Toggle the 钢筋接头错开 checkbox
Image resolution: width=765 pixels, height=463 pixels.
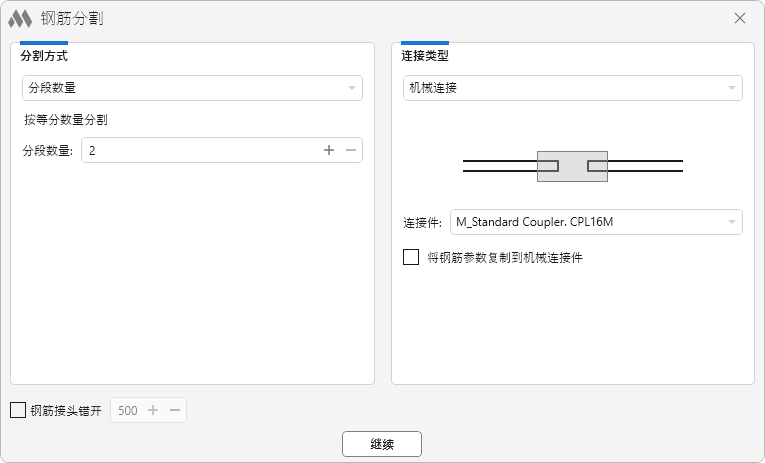tap(18, 410)
